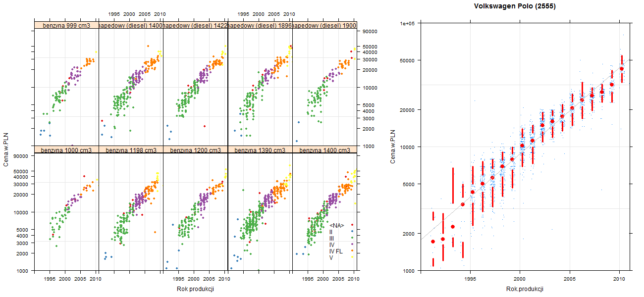Select the diesel 1900 panel header
This screenshot has width=644, height=297.
(x=324, y=25)
